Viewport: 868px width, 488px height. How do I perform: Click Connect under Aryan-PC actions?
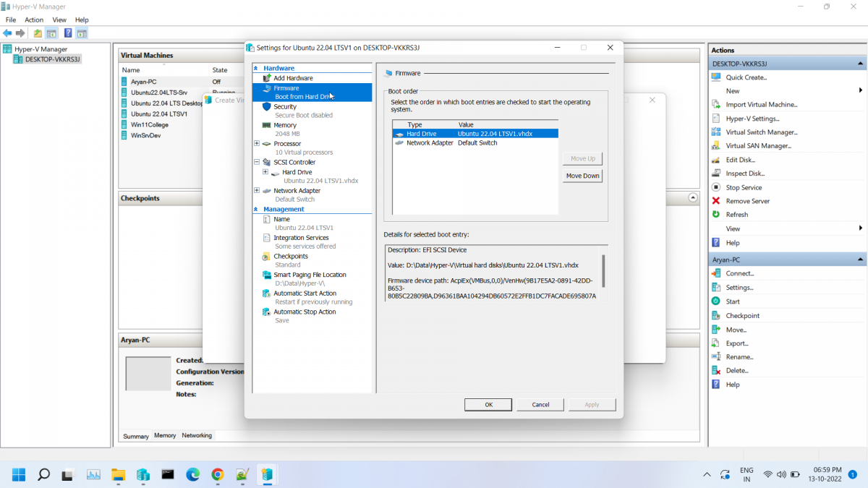(x=739, y=273)
